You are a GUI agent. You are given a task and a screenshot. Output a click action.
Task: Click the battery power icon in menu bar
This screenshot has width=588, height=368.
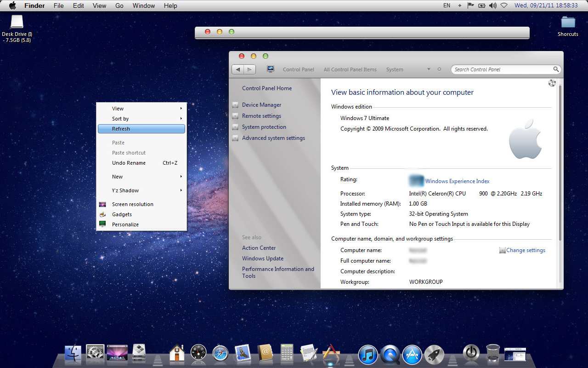coord(482,6)
